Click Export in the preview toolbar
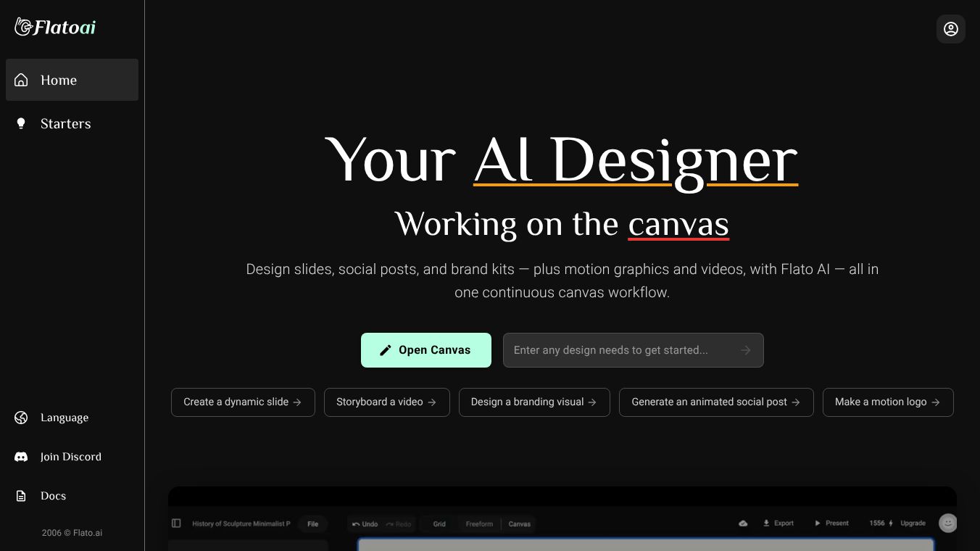Image resolution: width=980 pixels, height=551 pixels. tap(778, 523)
